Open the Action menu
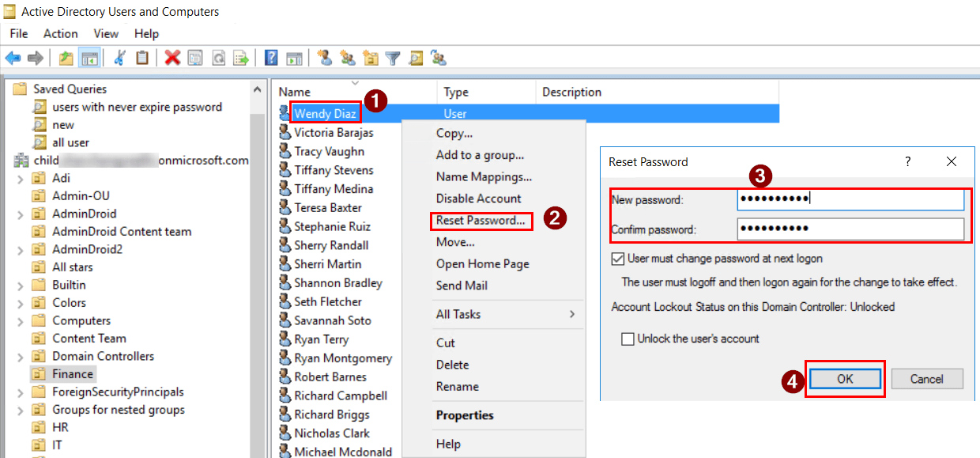 coord(60,33)
